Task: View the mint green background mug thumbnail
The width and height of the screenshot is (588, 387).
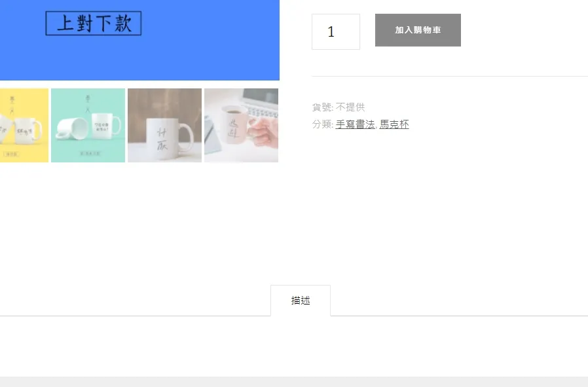Action: pos(88,125)
